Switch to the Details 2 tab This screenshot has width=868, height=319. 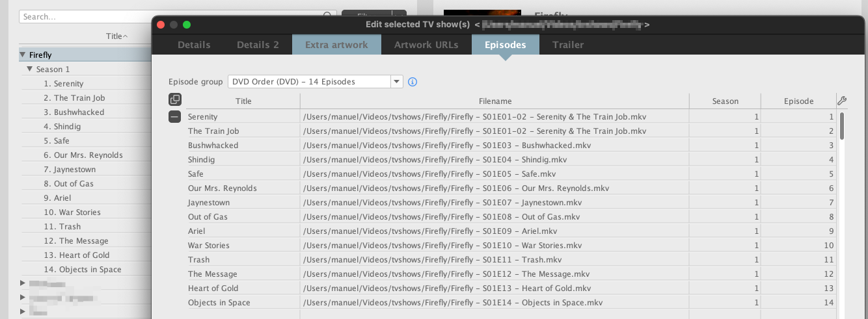[258, 45]
